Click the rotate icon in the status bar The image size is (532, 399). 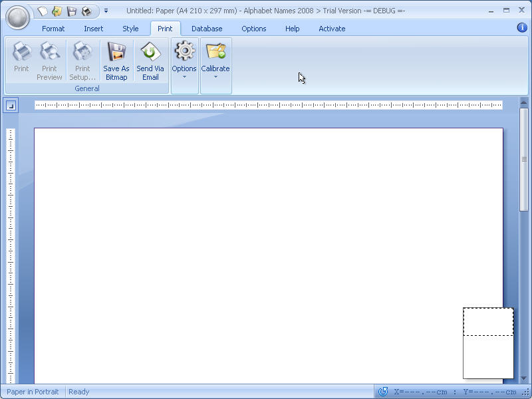(382, 392)
